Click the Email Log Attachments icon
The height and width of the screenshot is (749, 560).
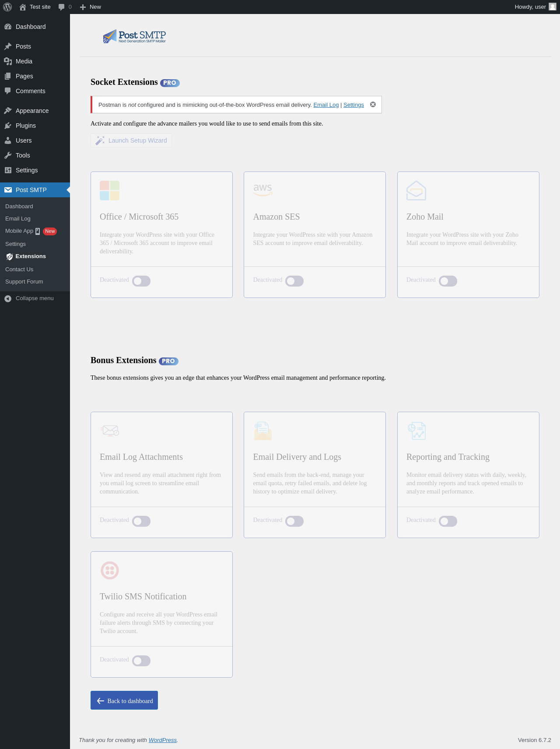(x=110, y=430)
